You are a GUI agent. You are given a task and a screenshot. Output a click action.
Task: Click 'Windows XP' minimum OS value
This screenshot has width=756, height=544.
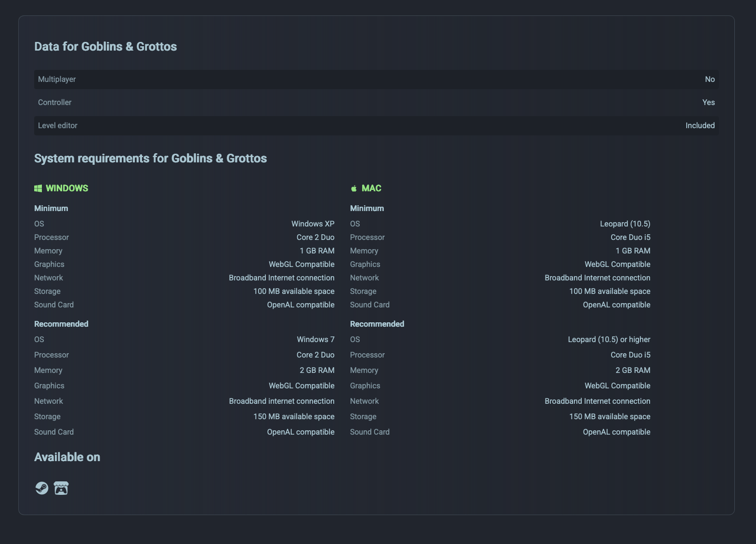pos(313,224)
